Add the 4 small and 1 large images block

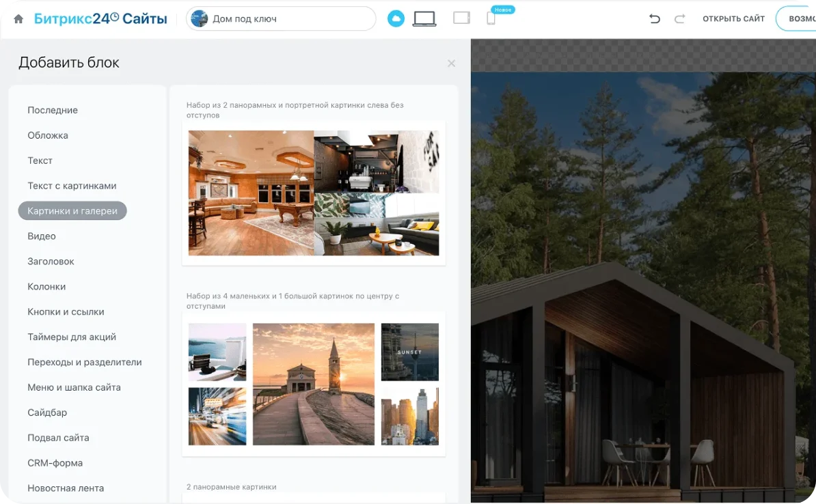click(314, 384)
